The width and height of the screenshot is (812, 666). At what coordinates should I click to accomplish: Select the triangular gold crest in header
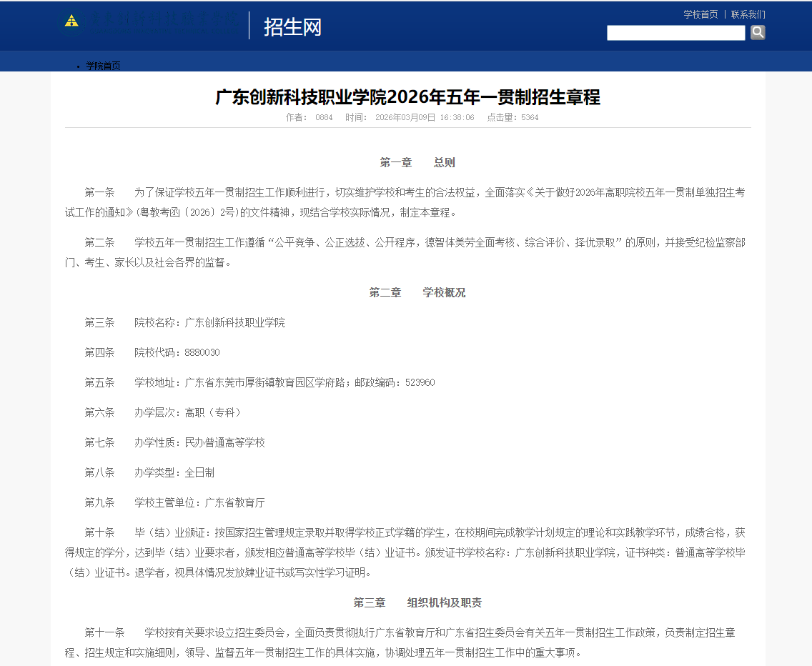(70, 19)
